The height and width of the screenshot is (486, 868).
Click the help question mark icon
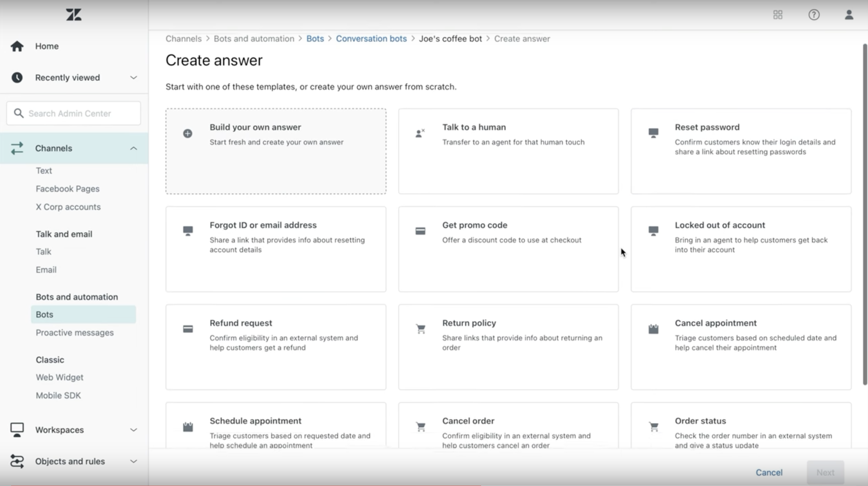[814, 15]
